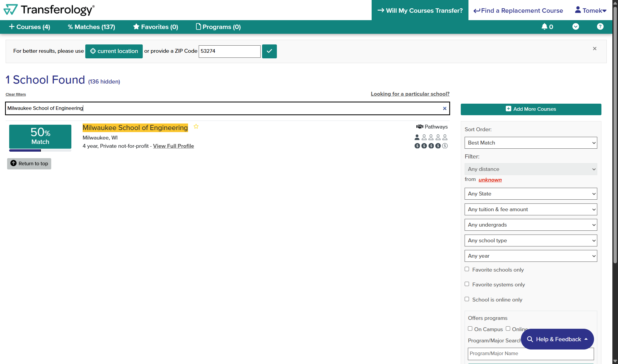Open the Favorites (0) tab
Screen dimensions: 618x364
[x=155, y=27]
